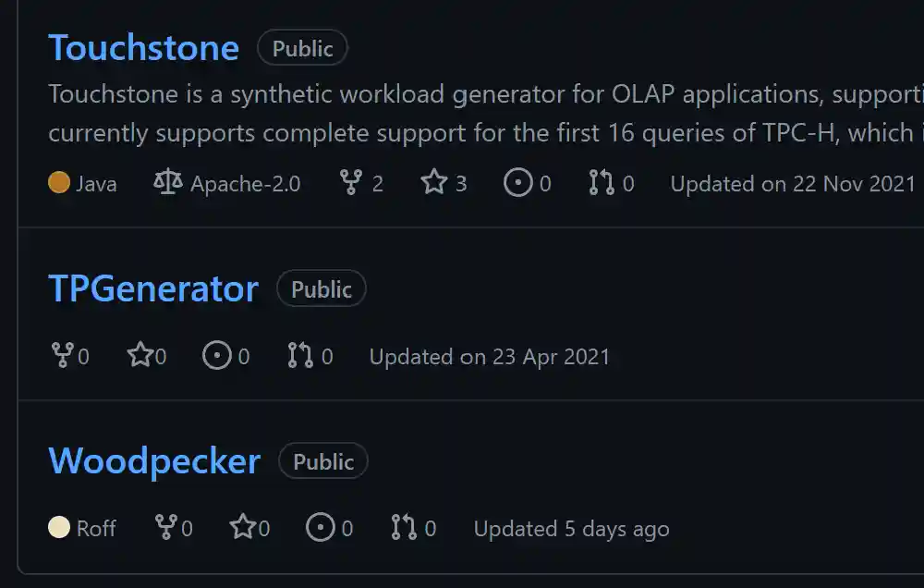Click the Public badge beside Touchstone
Screen dimensions: 924x588
302,48
